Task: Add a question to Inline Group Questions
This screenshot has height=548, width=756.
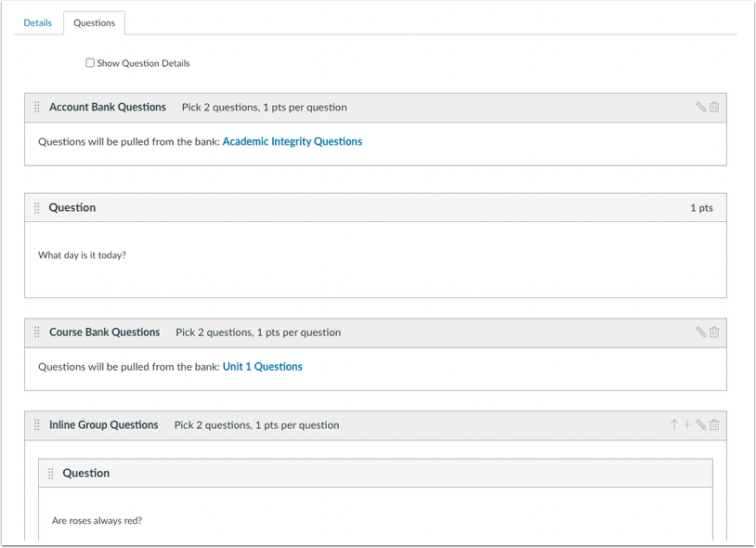Action: 687,424
